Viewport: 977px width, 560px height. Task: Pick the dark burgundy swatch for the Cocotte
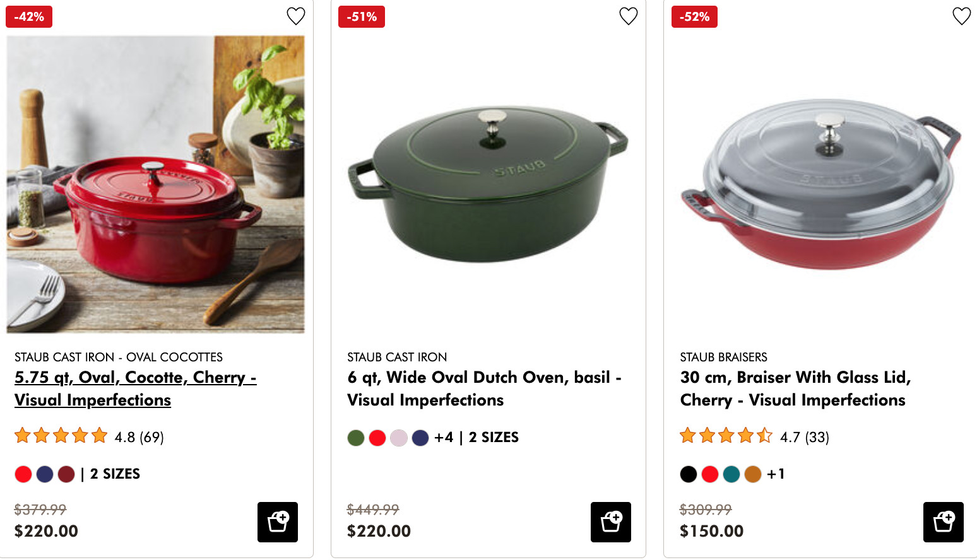(x=66, y=474)
